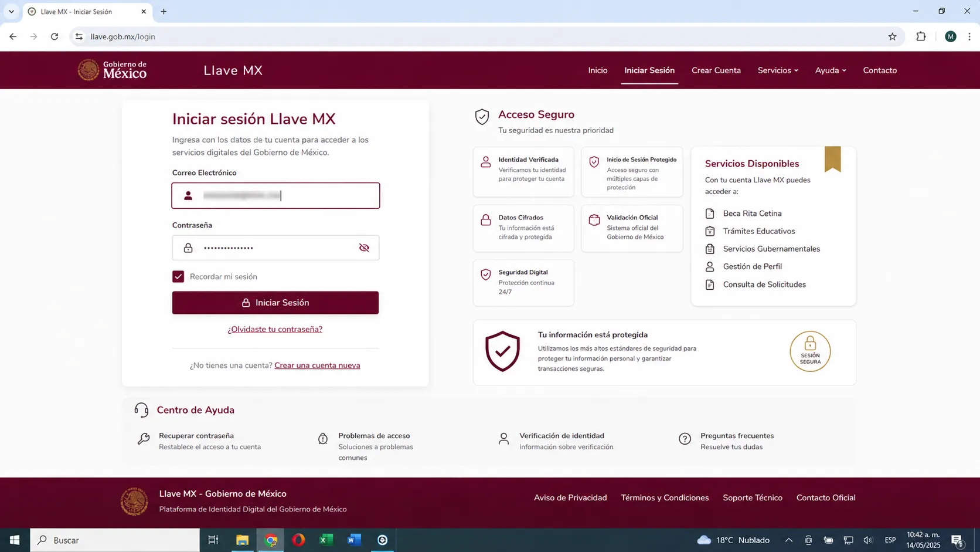Image resolution: width=980 pixels, height=552 pixels.
Task: Select the Llave MX browser tab
Action: click(87, 12)
